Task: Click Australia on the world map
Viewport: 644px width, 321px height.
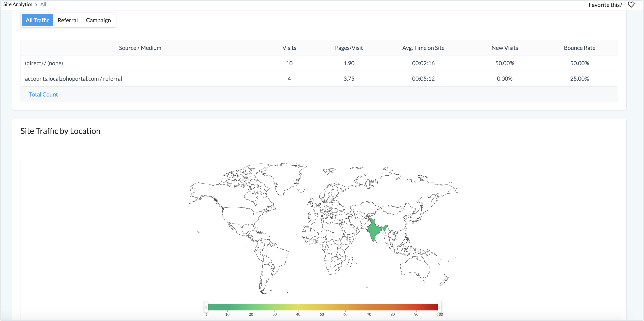Action: click(x=415, y=267)
